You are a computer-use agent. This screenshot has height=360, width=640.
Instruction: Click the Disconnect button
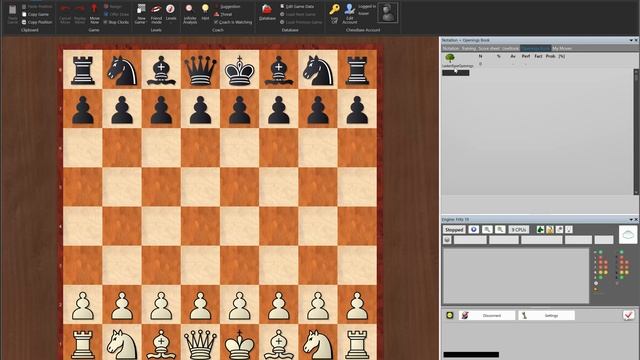click(x=487, y=315)
